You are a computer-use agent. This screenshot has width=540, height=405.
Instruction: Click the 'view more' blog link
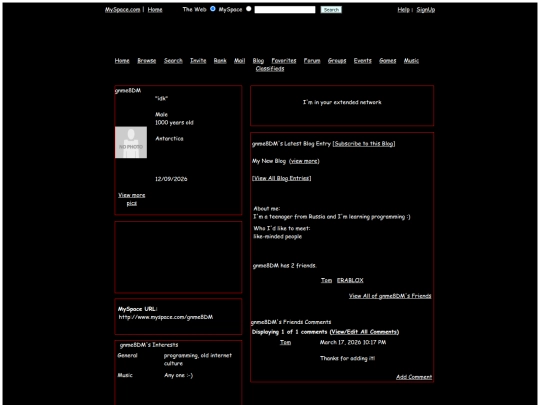tap(304, 161)
